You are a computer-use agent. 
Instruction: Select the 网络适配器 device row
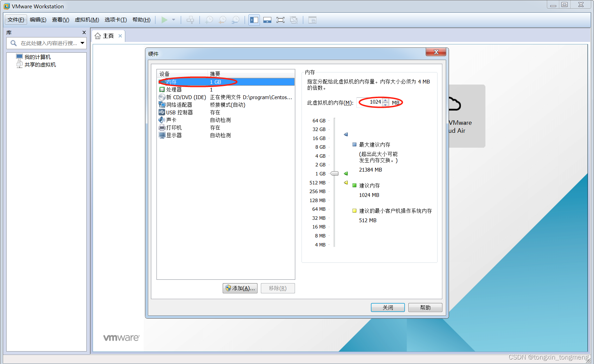(x=226, y=105)
